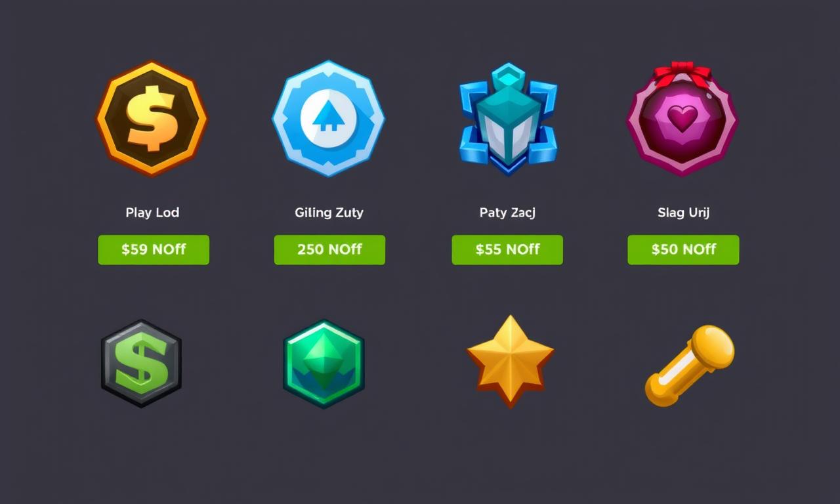Click the 250 NOff button
Screen dimensions: 840x504
point(329,250)
